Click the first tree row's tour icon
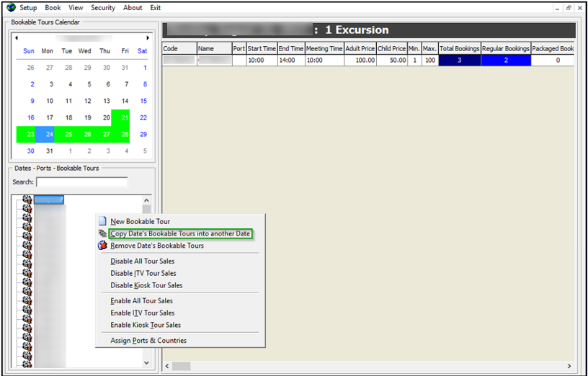The image size is (588, 376). [x=27, y=200]
